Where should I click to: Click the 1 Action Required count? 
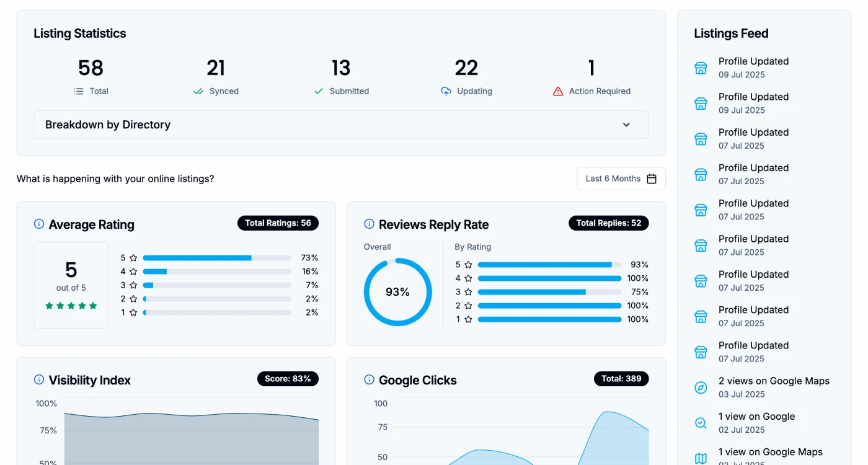(x=591, y=68)
